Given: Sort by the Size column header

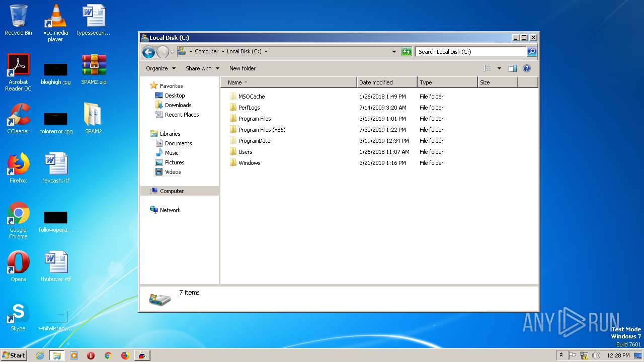Looking at the screenshot, I should click(498, 82).
